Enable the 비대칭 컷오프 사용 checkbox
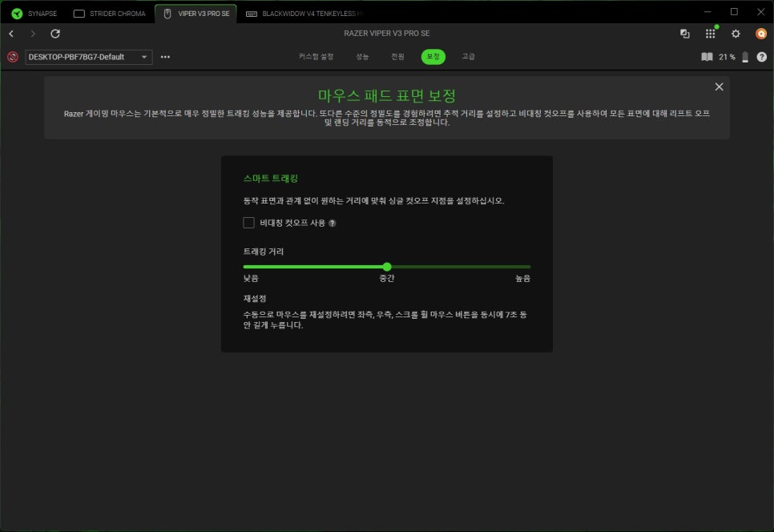Screen dimensions: 774x532 coord(248,223)
